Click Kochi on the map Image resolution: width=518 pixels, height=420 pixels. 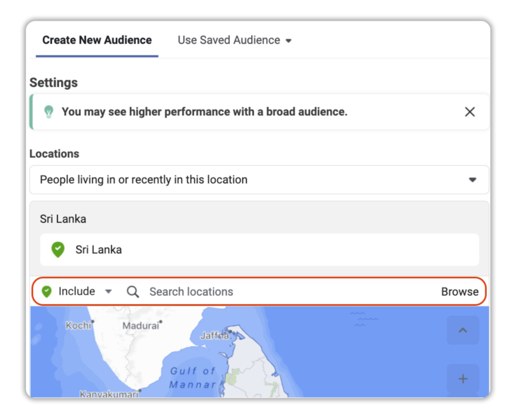[x=78, y=325]
